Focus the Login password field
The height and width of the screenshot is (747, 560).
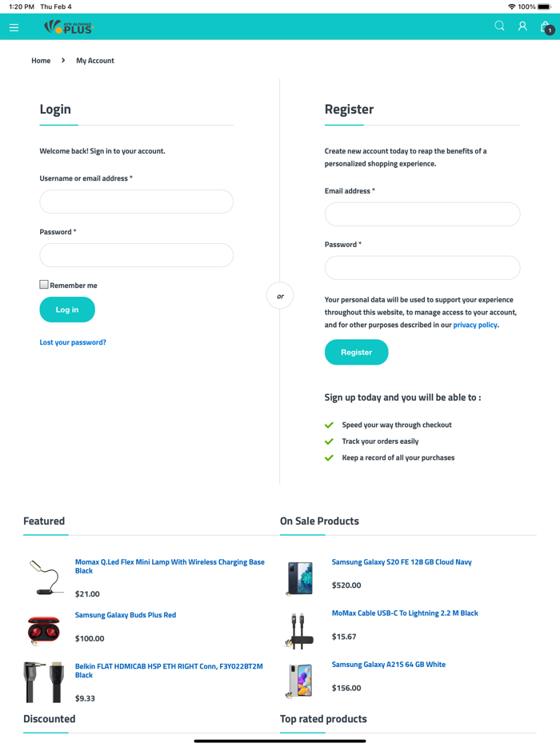(x=136, y=255)
